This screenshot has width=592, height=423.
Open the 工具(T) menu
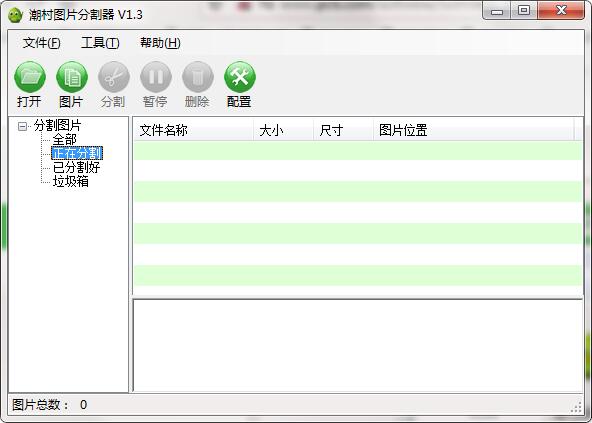pyautogui.click(x=100, y=43)
